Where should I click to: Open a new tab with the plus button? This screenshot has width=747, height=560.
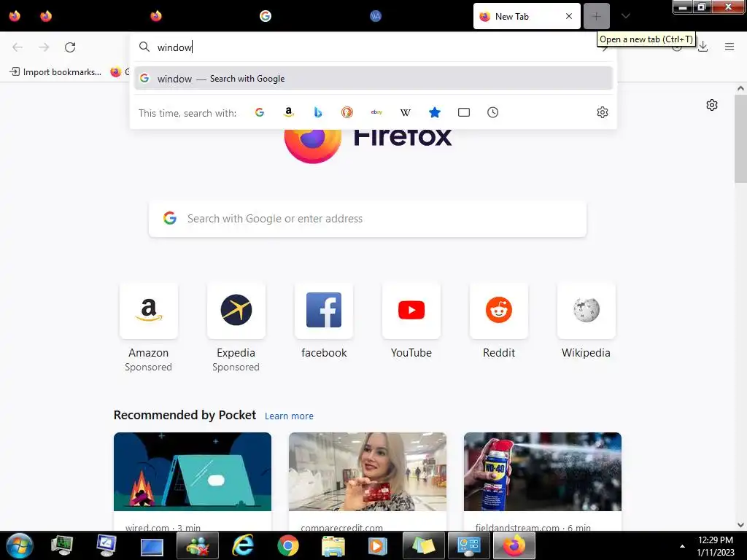point(597,16)
